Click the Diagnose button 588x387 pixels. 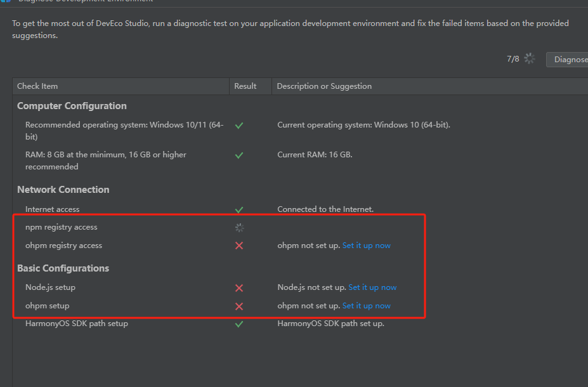tap(567, 60)
